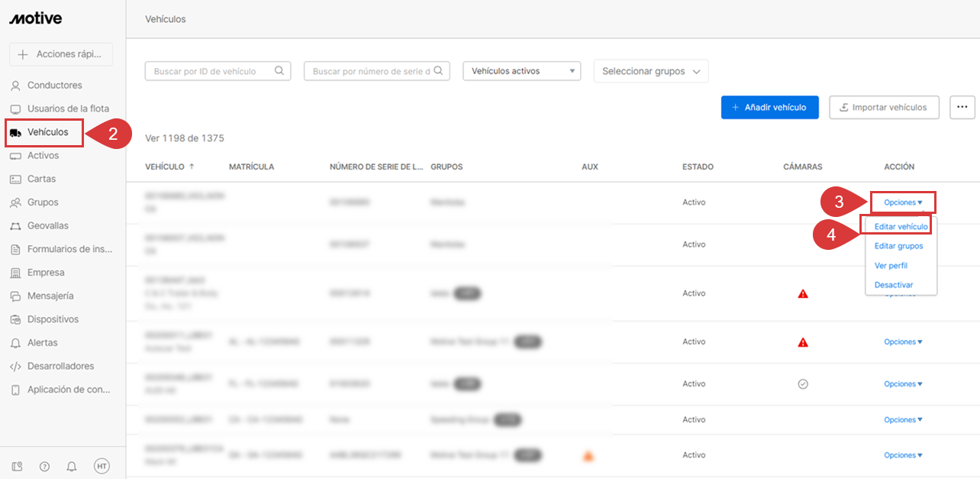Open Desarrolladores page

click(61, 366)
